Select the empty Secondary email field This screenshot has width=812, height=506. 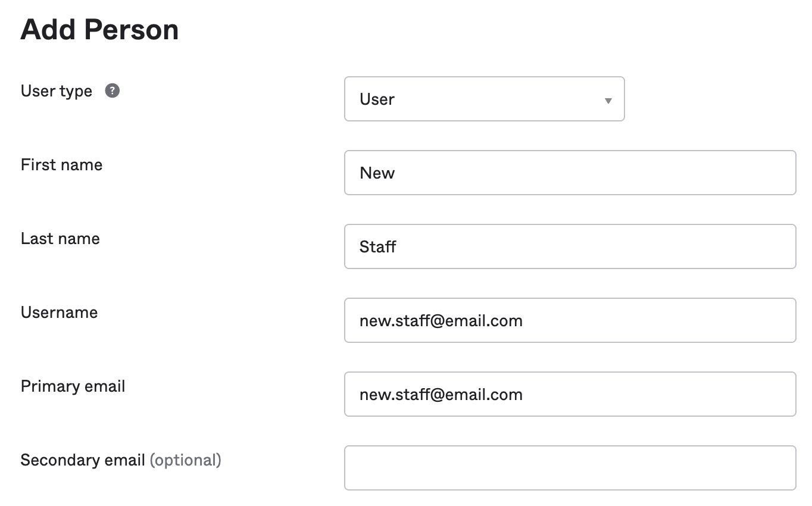pyautogui.click(x=570, y=468)
